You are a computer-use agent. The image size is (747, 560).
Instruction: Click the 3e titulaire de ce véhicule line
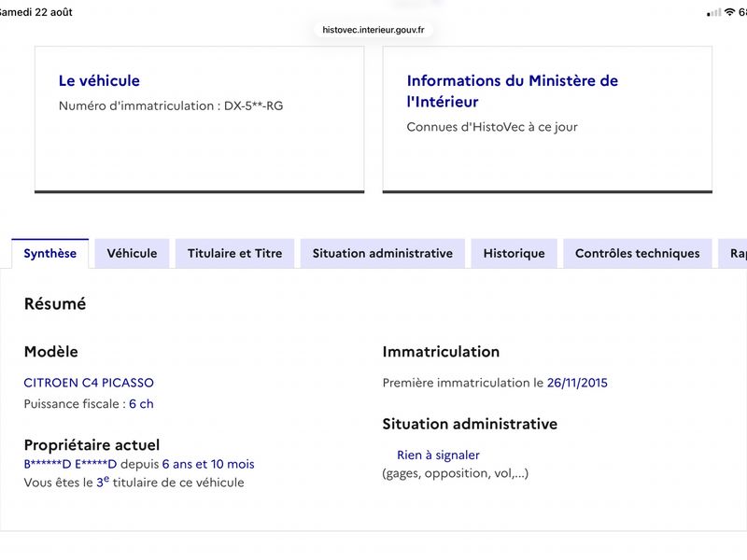click(x=134, y=482)
